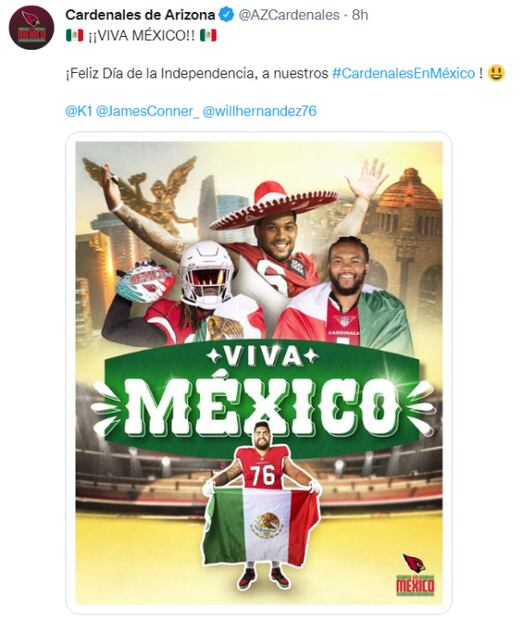Open the #CardenalesEnMéxico hashtag

(404, 73)
